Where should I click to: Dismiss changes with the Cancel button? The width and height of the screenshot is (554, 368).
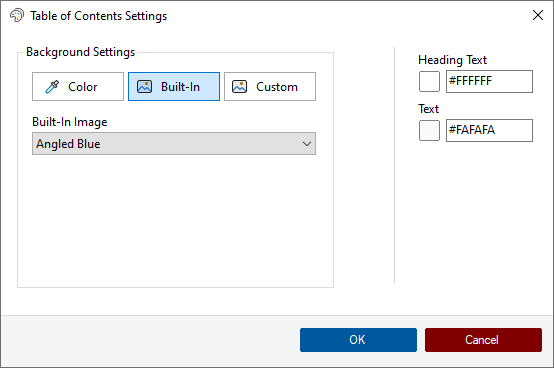pyautogui.click(x=483, y=340)
